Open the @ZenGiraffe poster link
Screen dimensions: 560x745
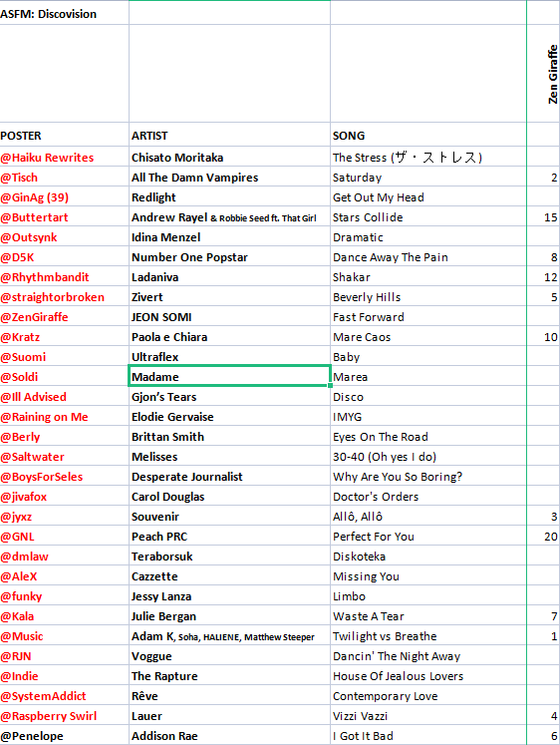tap(34, 317)
